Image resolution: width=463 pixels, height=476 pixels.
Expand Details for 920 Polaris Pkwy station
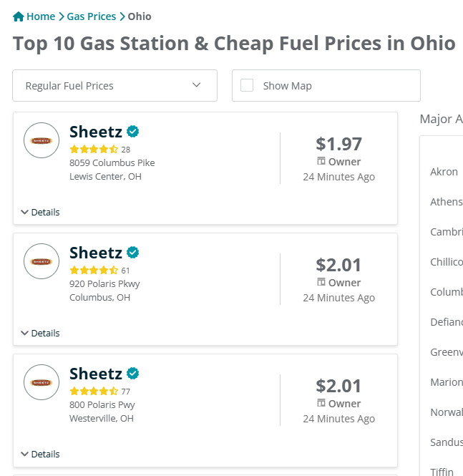(40, 333)
